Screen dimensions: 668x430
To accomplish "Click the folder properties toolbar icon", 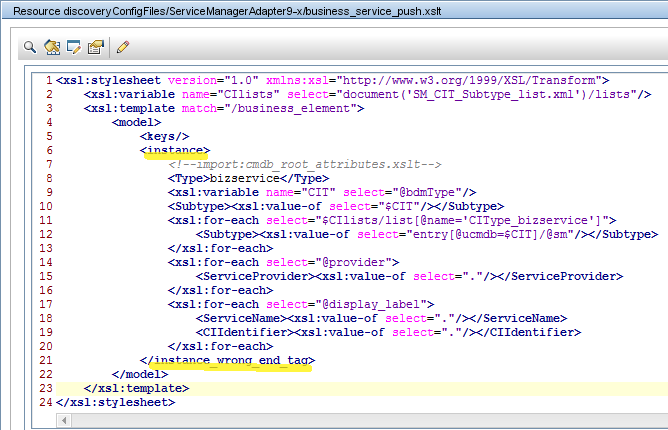I will point(96,47).
